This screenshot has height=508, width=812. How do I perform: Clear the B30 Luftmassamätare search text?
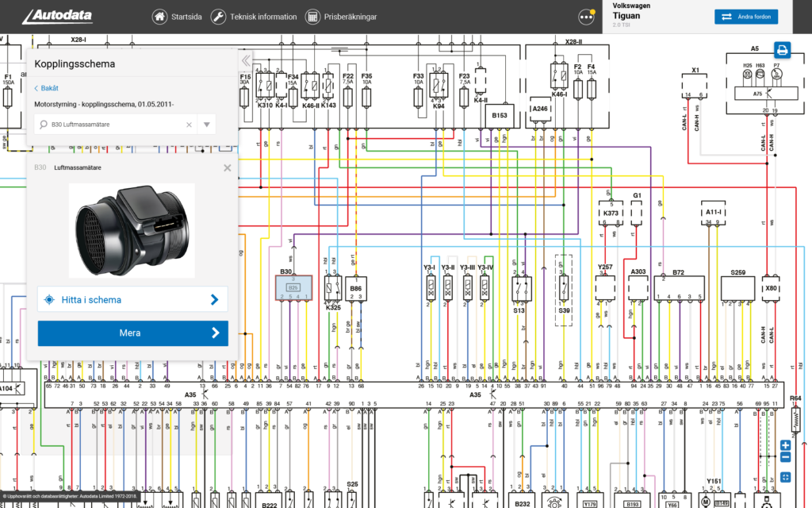tap(189, 125)
